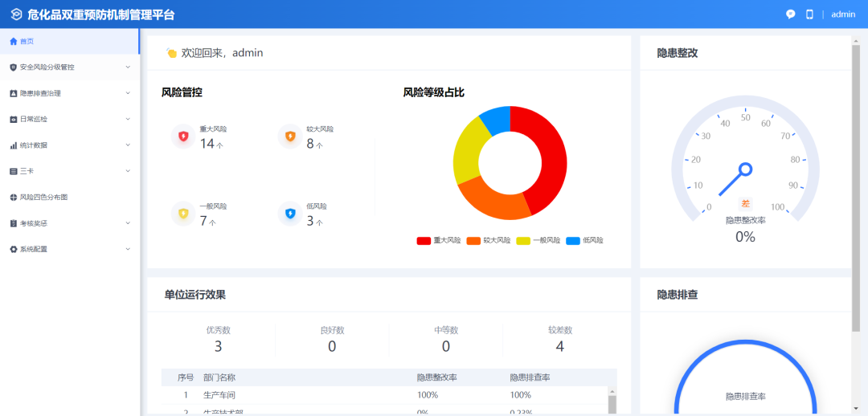
Task: Toggle 低风险 legend item in donut chart
Action: pos(585,240)
